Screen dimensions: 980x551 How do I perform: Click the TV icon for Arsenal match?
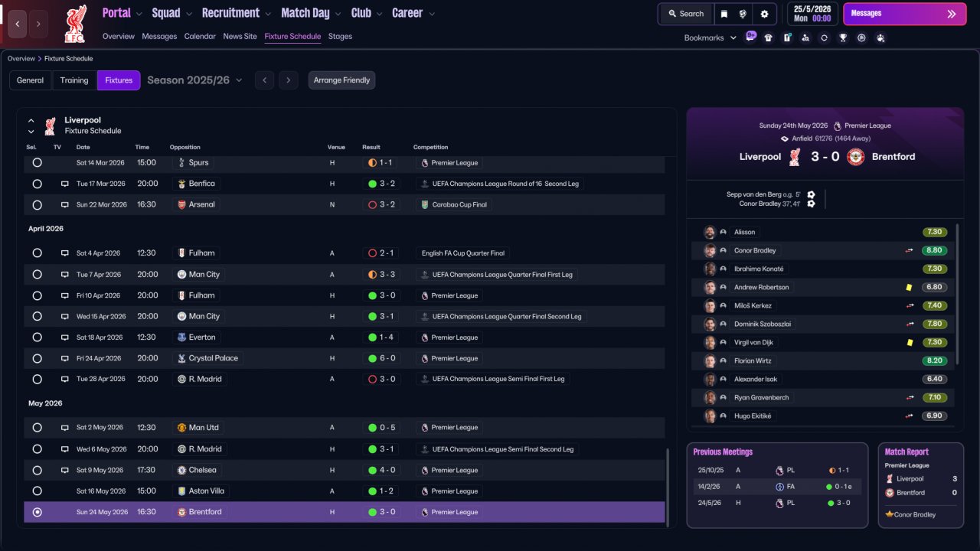click(65, 204)
